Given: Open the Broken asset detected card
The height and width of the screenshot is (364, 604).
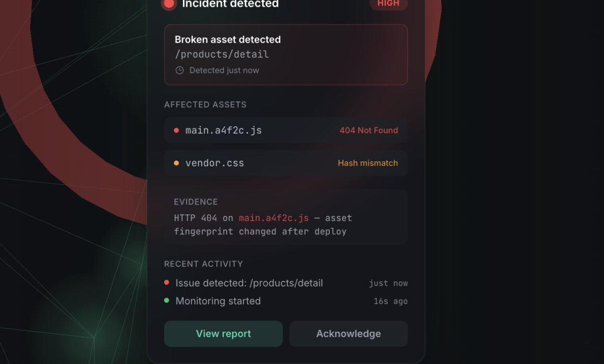Looking at the screenshot, I should [286, 55].
